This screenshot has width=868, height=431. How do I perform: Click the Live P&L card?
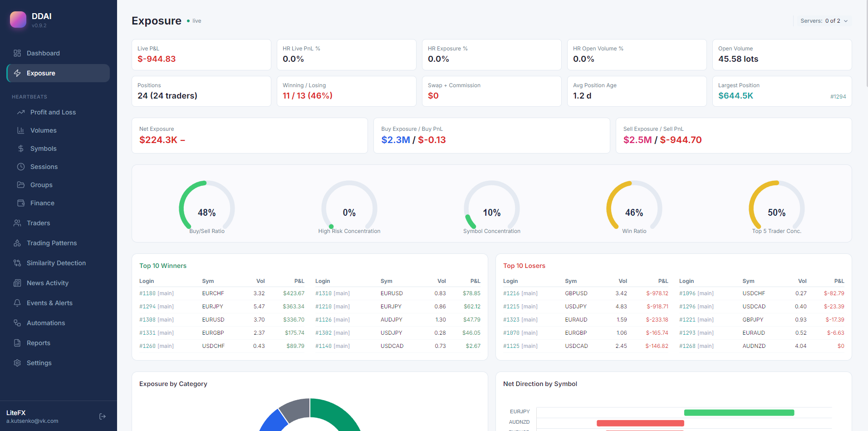tap(201, 54)
